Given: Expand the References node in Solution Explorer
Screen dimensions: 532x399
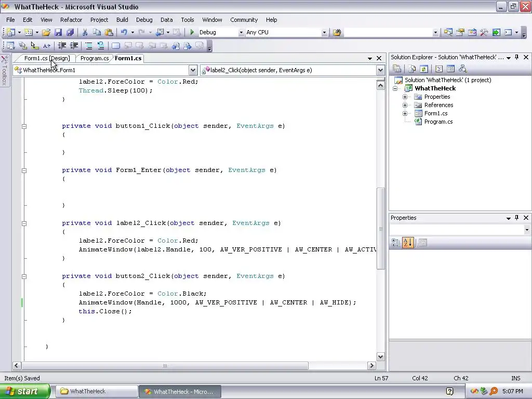Looking at the screenshot, I should click(405, 105).
